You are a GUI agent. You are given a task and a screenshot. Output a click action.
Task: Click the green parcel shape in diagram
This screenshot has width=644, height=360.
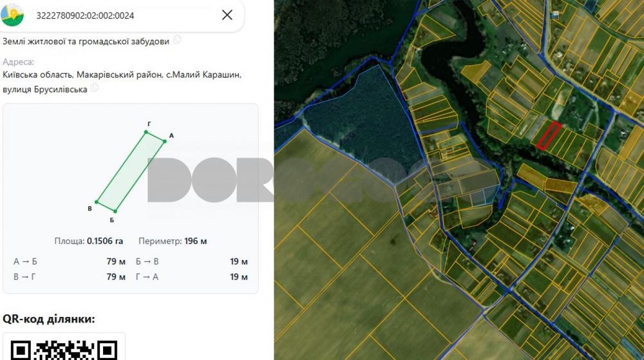(131, 171)
